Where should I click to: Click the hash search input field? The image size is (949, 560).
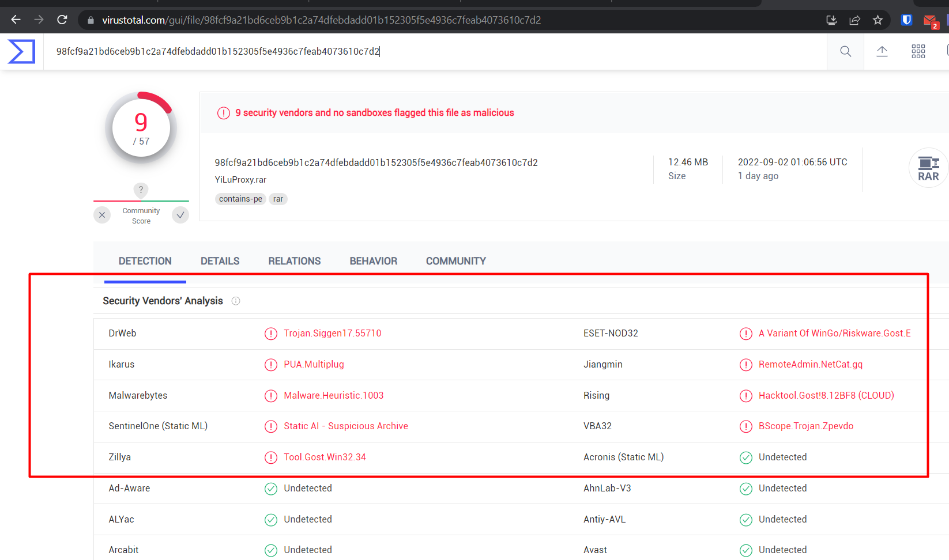click(x=435, y=51)
